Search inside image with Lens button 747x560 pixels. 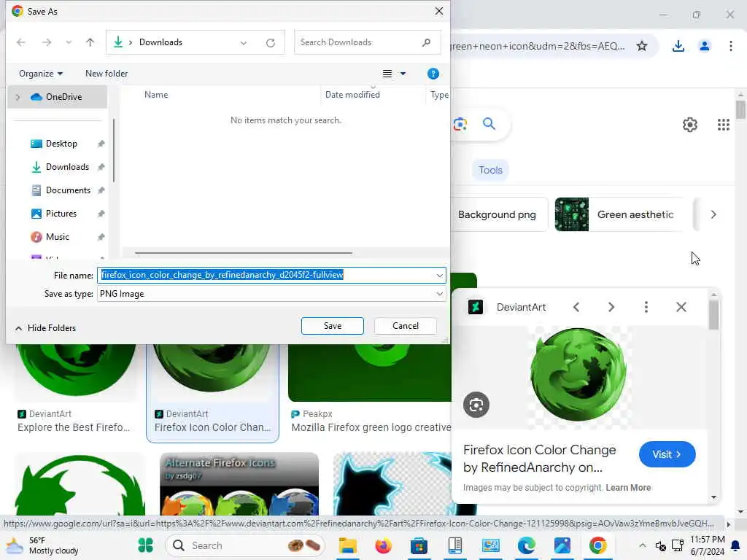click(476, 405)
